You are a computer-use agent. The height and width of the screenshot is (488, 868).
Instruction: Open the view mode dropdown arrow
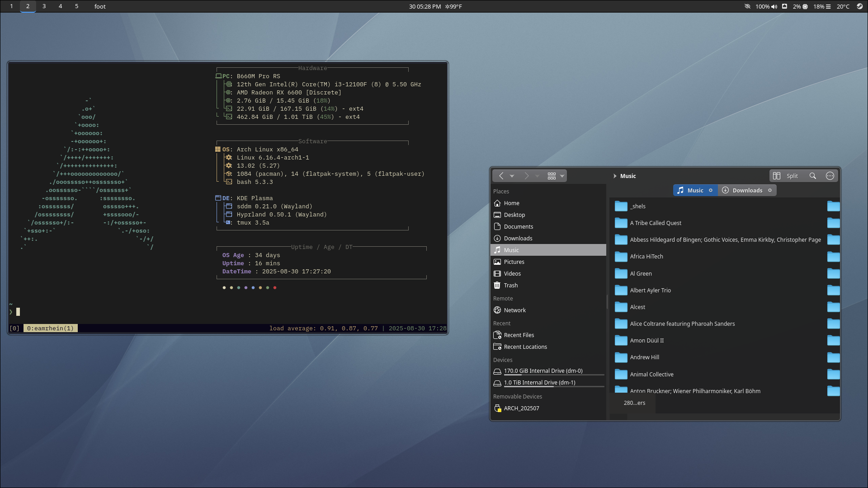(x=562, y=176)
